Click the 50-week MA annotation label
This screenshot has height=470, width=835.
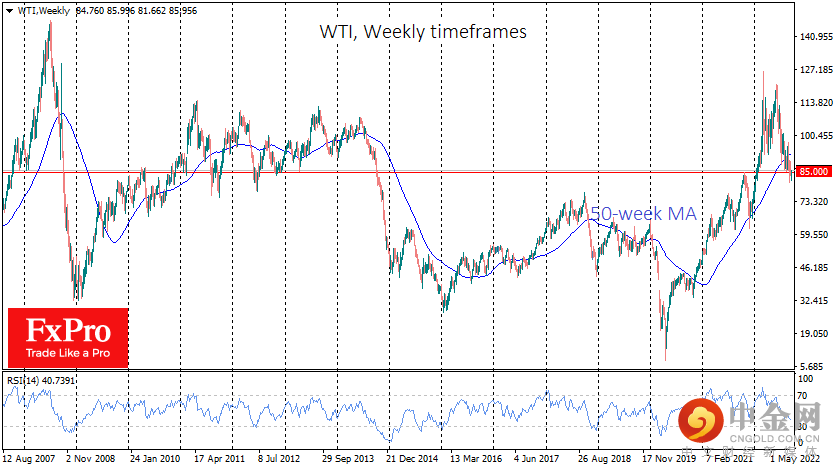point(643,213)
